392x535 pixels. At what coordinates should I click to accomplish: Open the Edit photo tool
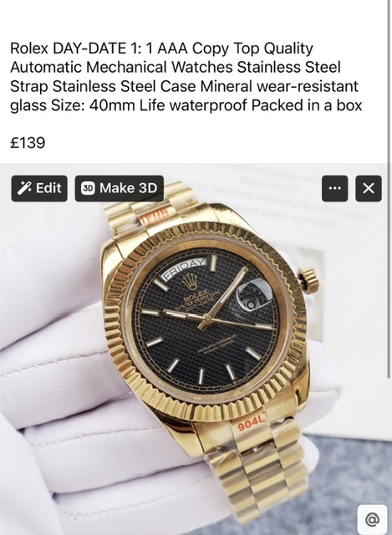tap(39, 188)
